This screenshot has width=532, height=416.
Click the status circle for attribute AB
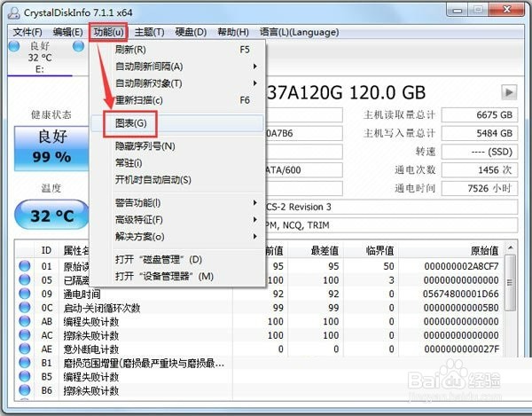(25, 321)
